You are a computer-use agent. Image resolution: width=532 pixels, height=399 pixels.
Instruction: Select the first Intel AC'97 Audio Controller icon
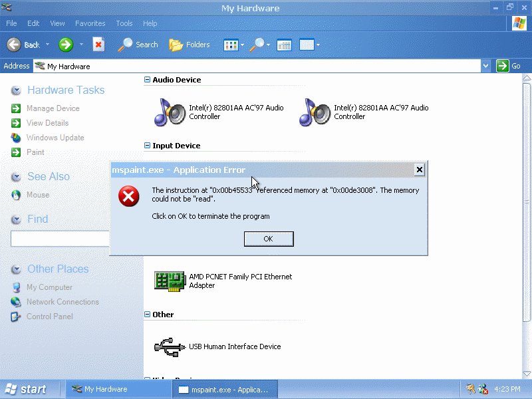170,112
